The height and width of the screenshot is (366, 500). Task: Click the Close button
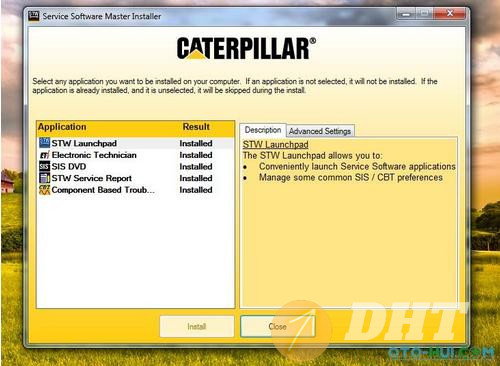tap(277, 326)
